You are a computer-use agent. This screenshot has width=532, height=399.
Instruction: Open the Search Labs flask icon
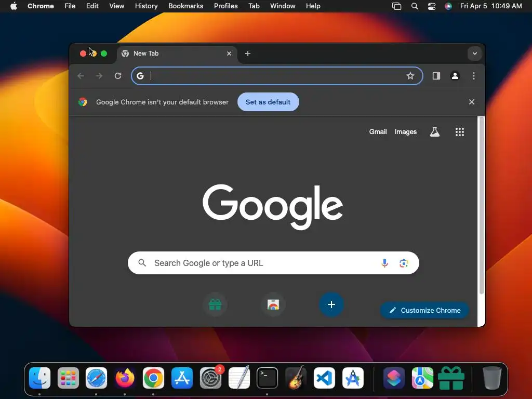coord(435,131)
